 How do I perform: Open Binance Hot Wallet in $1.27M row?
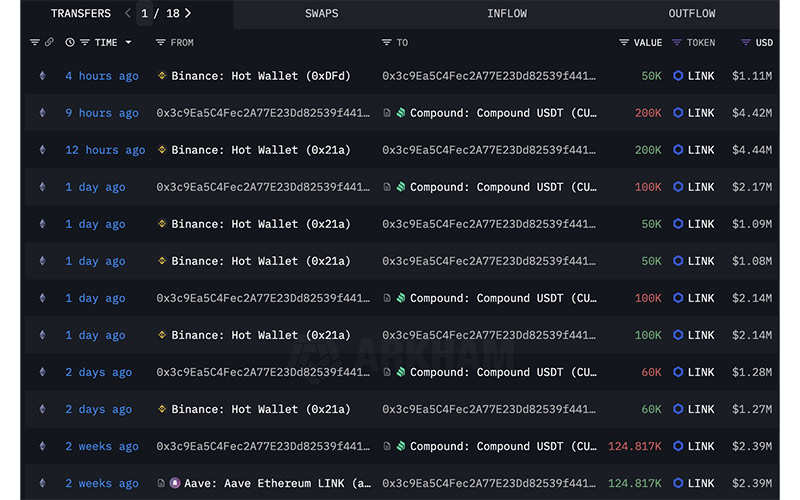pyautogui.click(x=261, y=409)
